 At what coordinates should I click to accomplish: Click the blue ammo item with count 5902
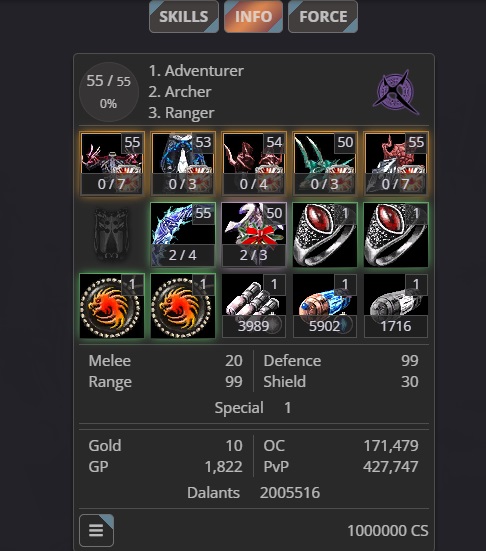point(325,306)
